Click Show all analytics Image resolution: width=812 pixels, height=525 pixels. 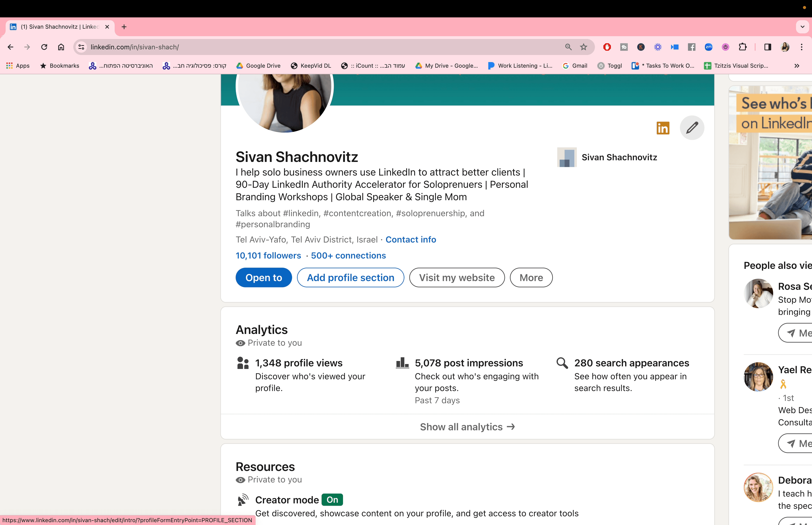pyautogui.click(x=467, y=427)
